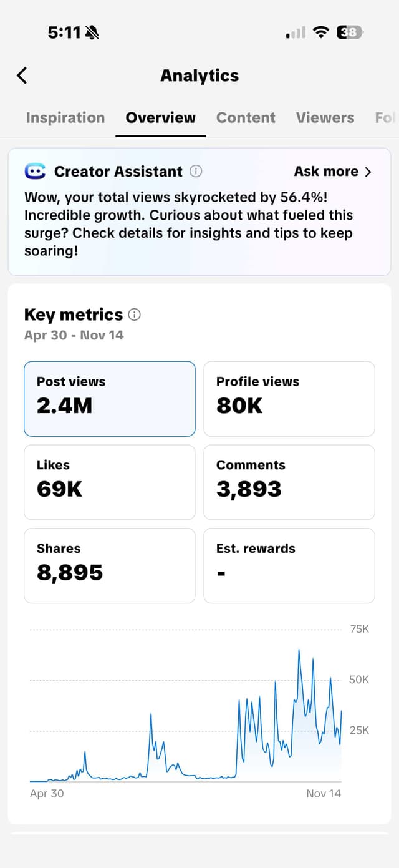Click the Creator Assistant robot icon
The width and height of the screenshot is (399, 868).
(x=36, y=171)
